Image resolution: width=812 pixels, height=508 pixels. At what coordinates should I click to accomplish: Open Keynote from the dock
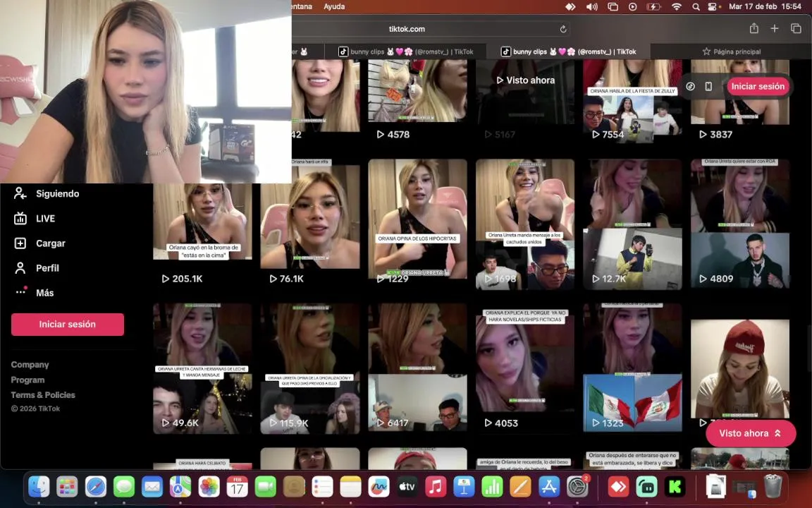tap(464, 487)
